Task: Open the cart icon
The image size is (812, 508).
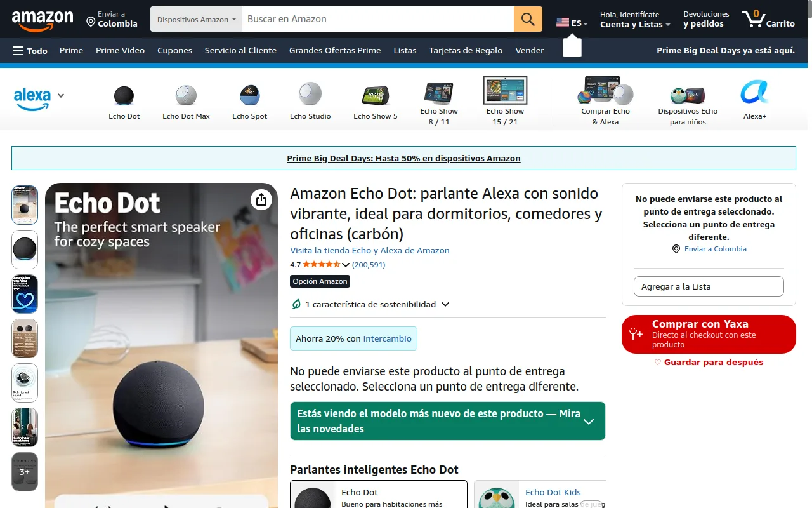Action: pyautogui.click(x=753, y=19)
